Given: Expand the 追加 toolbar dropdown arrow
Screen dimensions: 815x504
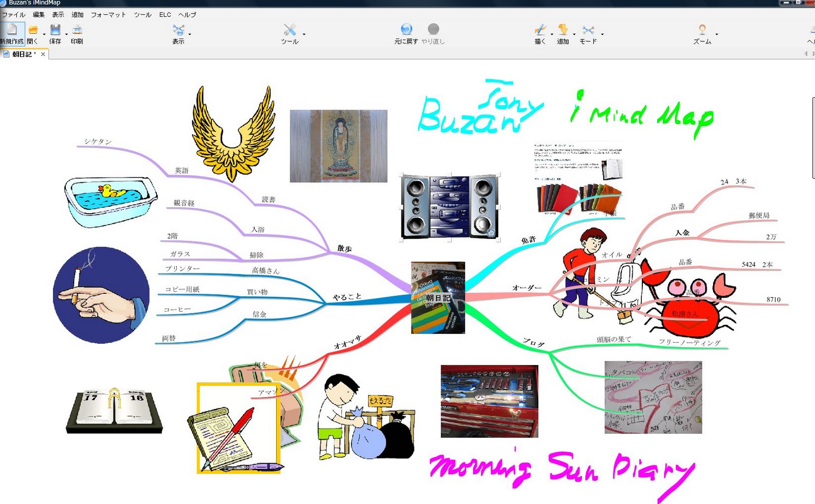Looking at the screenshot, I should pyautogui.click(x=574, y=34).
